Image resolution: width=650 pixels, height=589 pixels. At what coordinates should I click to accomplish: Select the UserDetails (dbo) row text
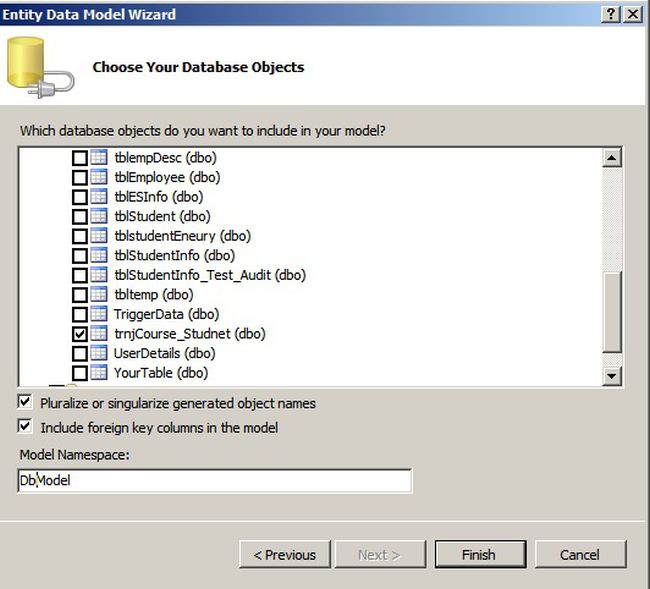[165, 354]
